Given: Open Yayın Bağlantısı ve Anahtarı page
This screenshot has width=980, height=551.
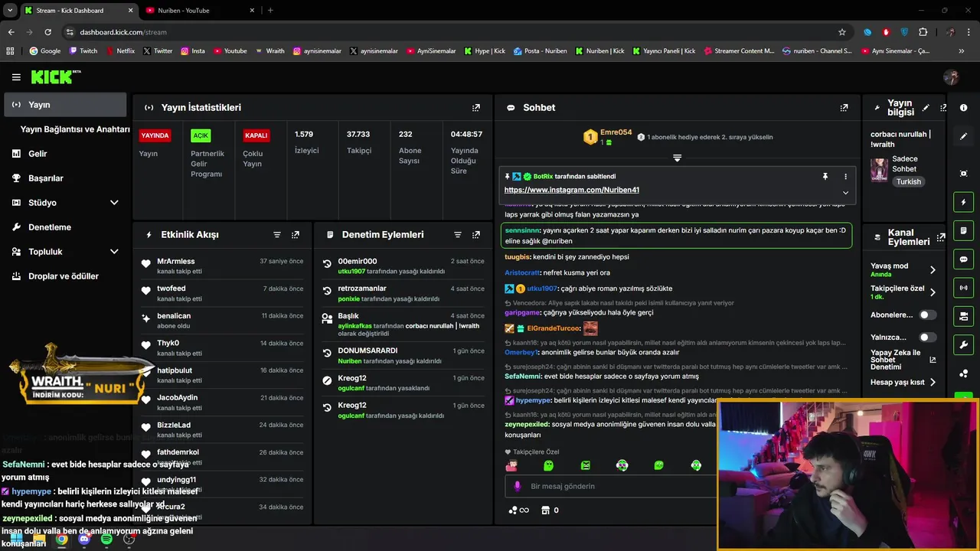Looking at the screenshot, I should point(75,129).
